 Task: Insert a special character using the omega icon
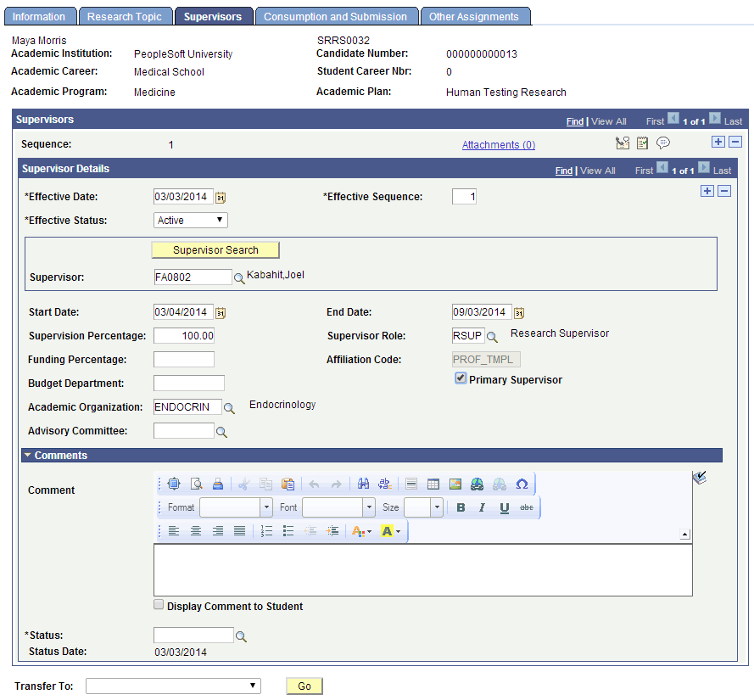[x=523, y=484]
